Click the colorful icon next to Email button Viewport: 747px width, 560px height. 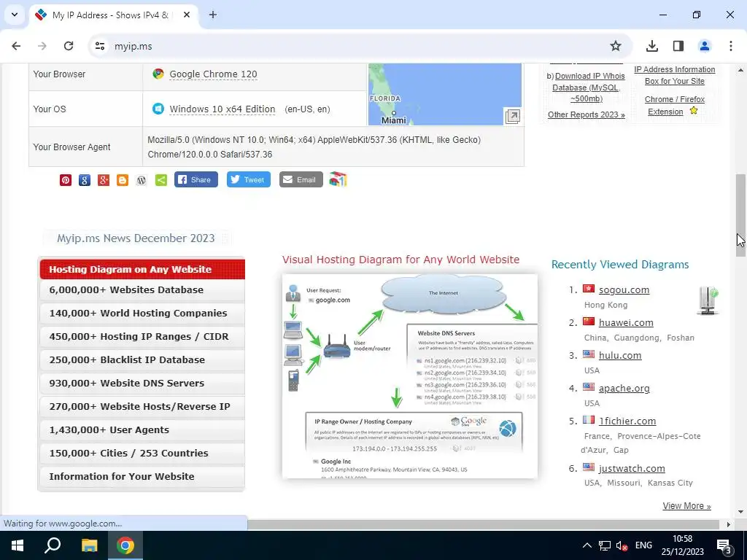click(x=338, y=179)
